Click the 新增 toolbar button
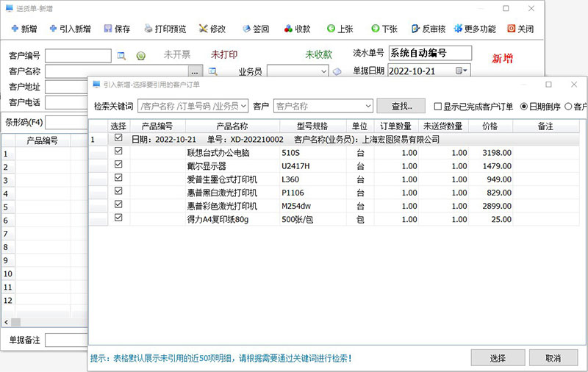This screenshot has height=372, width=588. 24,29
